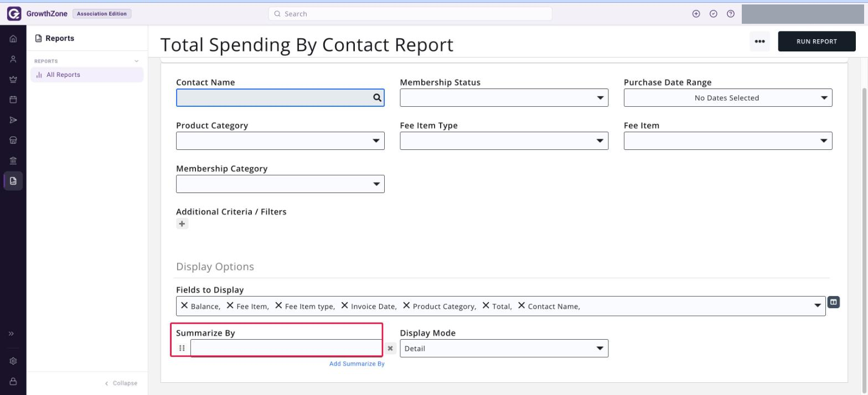The width and height of the screenshot is (868, 395).
Task: Remove the Total field
Action: pyautogui.click(x=486, y=305)
